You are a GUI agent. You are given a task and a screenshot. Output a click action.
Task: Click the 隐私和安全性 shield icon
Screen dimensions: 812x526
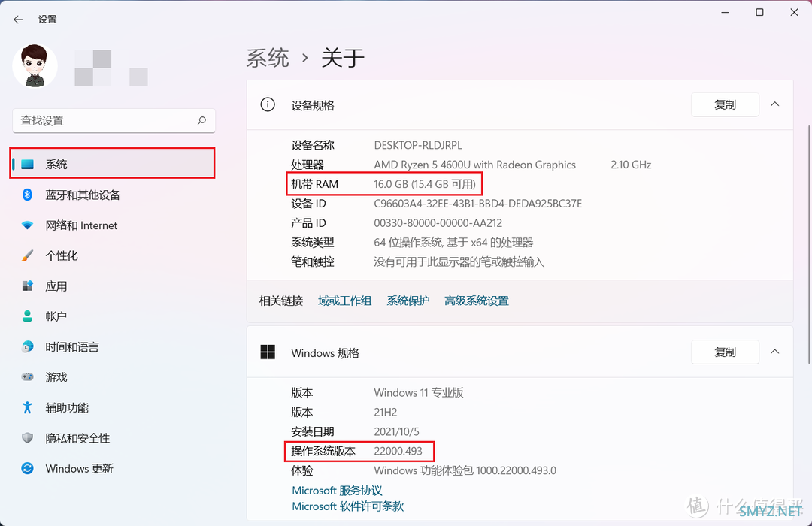point(28,438)
